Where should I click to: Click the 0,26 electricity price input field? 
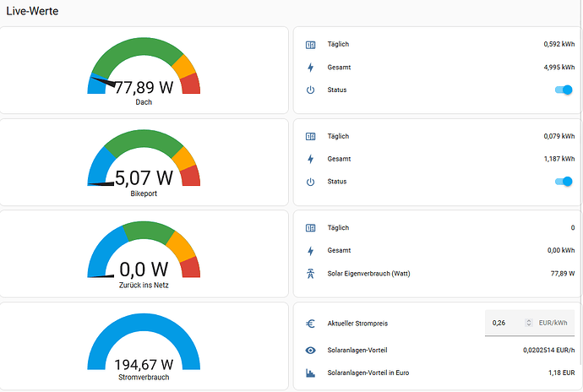click(x=505, y=324)
